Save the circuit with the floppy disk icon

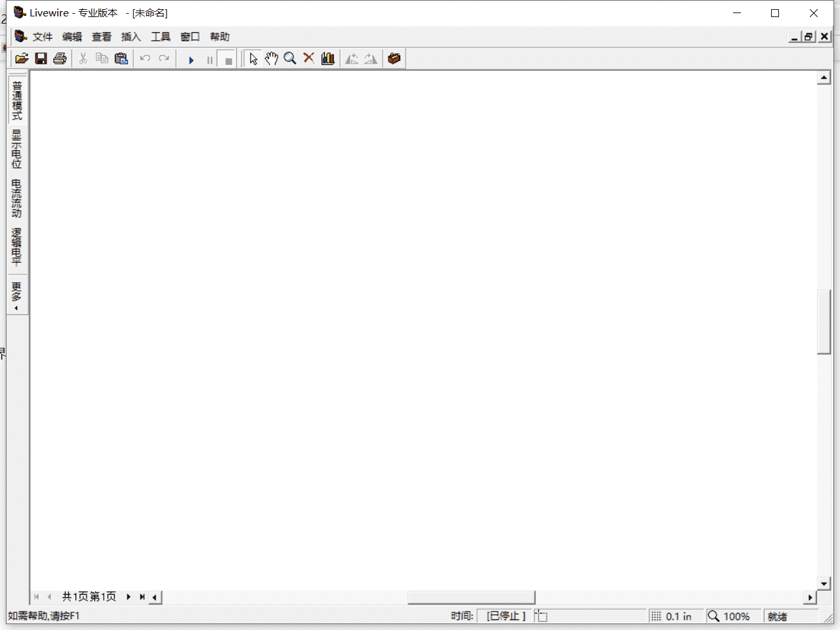(41, 58)
